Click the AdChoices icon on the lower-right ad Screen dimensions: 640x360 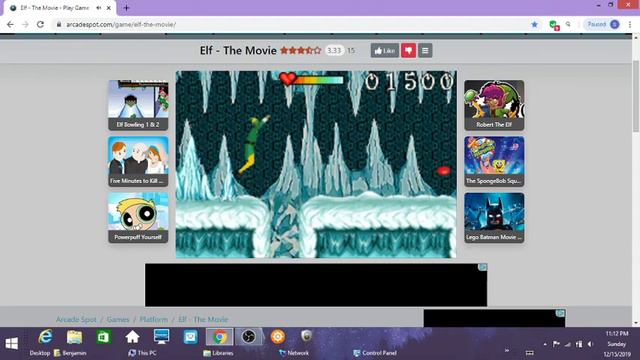point(560,313)
